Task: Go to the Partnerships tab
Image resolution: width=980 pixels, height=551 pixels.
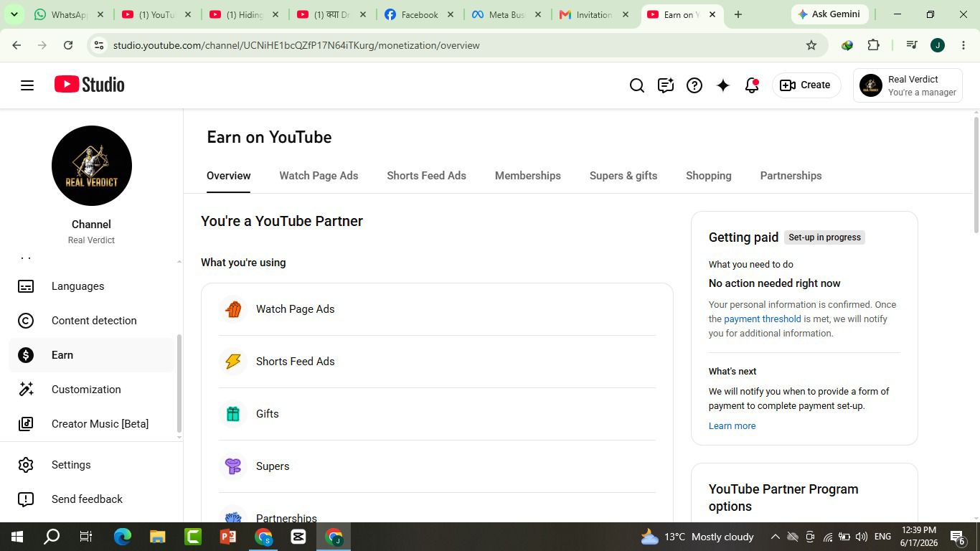Action: point(791,176)
